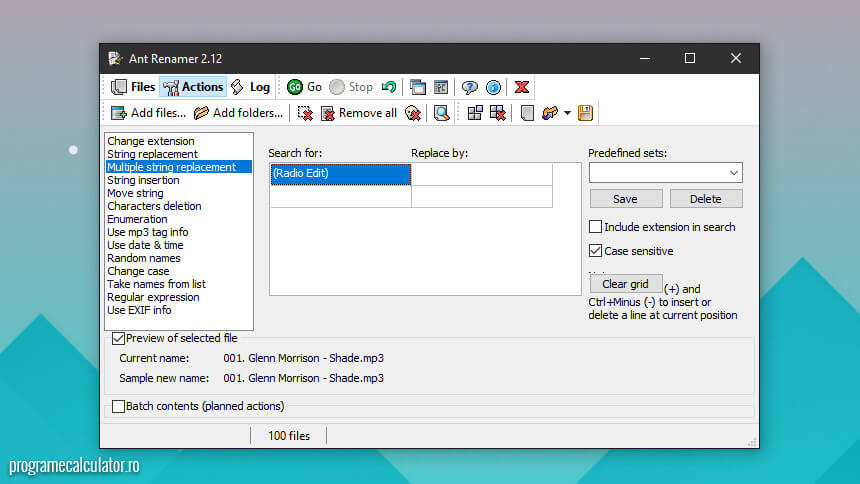The height and width of the screenshot is (484, 860).
Task: Click the Add files toolbar button
Action: click(x=148, y=113)
